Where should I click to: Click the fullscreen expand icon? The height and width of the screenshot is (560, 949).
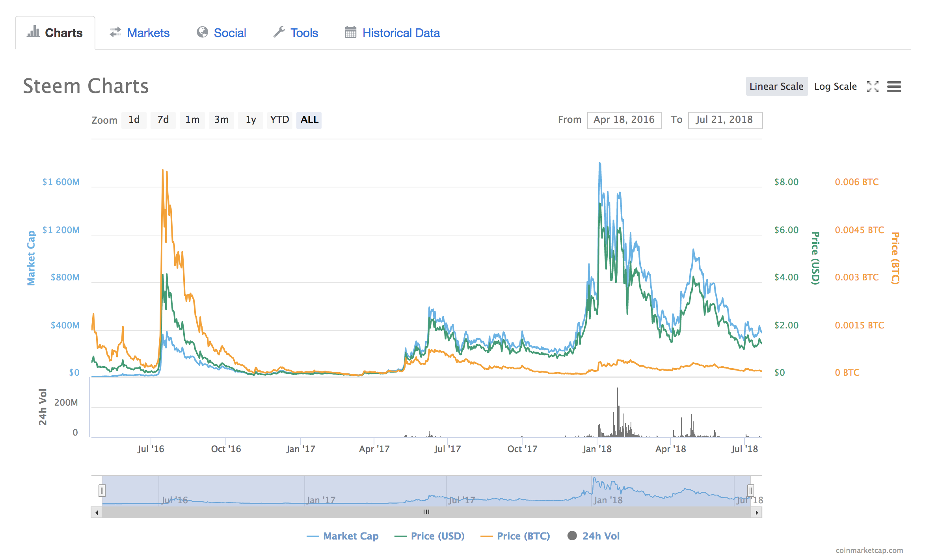(873, 87)
